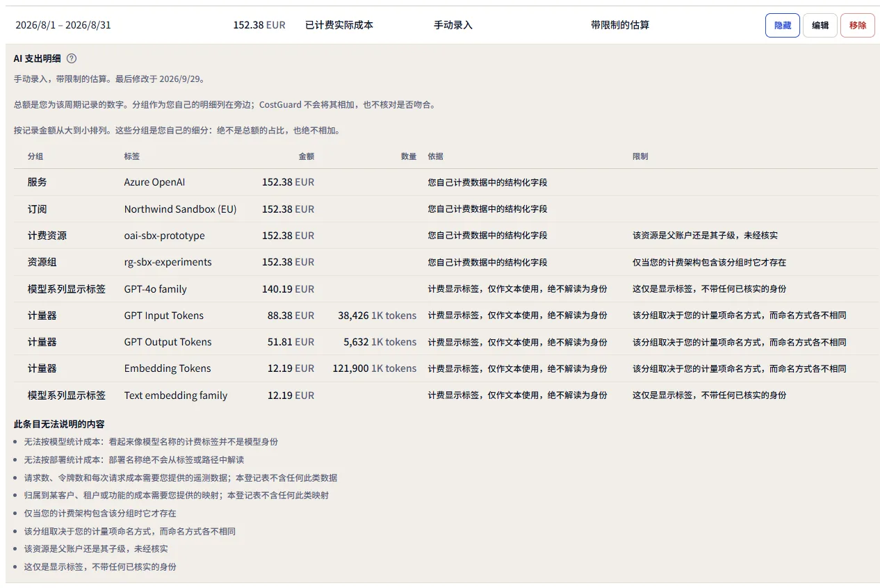The image size is (880, 588).
Task: Click the 服务 group cell
Action: tap(38, 182)
